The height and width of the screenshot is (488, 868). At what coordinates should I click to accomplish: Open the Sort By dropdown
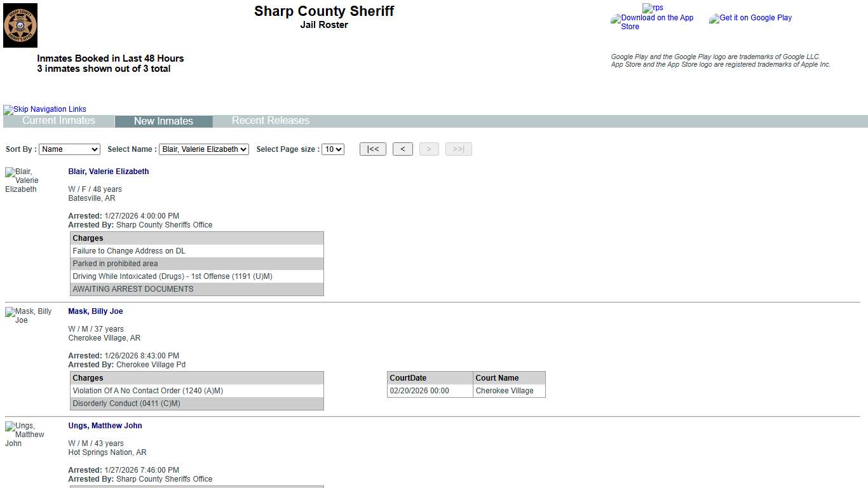69,149
